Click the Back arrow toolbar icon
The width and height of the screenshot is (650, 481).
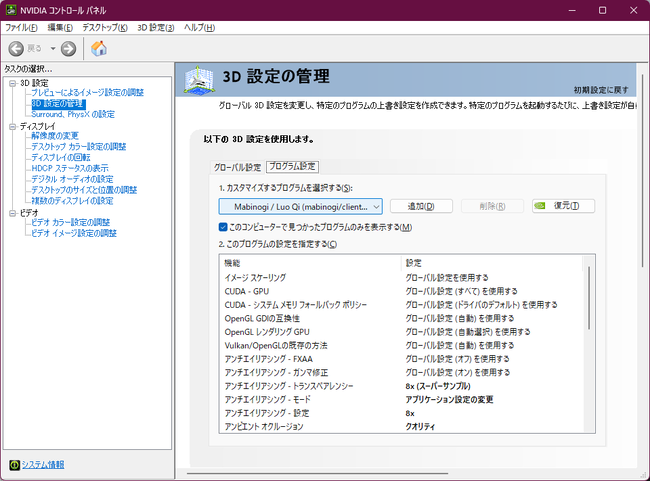[16, 49]
